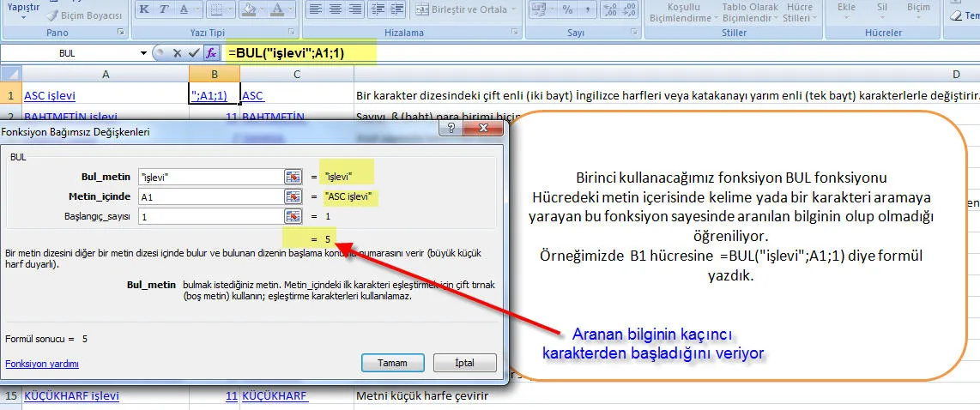Click the Başlangıç_sayısı range selector icon
The height and width of the screenshot is (410, 980).
(293, 216)
